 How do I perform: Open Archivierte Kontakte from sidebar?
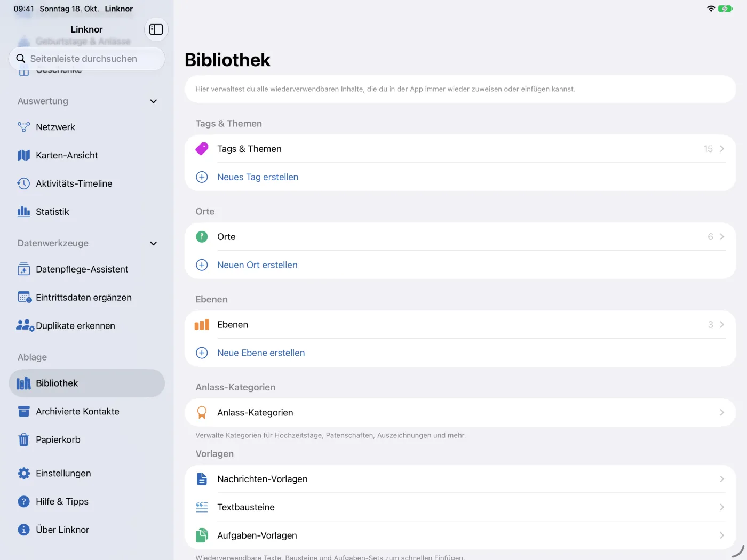coord(86,412)
